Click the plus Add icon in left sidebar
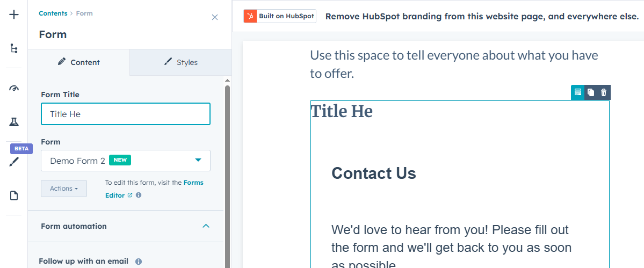Screen dimensions: 644x268 click(14, 15)
